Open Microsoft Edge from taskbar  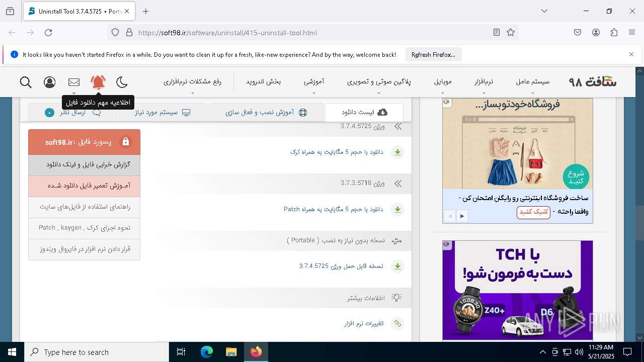207,352
